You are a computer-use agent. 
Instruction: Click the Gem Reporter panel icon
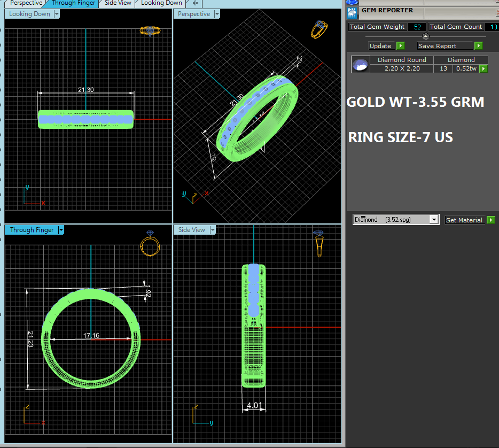tap(352, 12)
